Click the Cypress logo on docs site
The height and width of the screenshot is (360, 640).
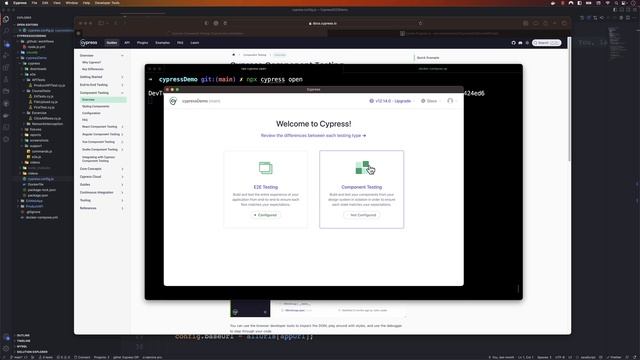tap(89, 42)
